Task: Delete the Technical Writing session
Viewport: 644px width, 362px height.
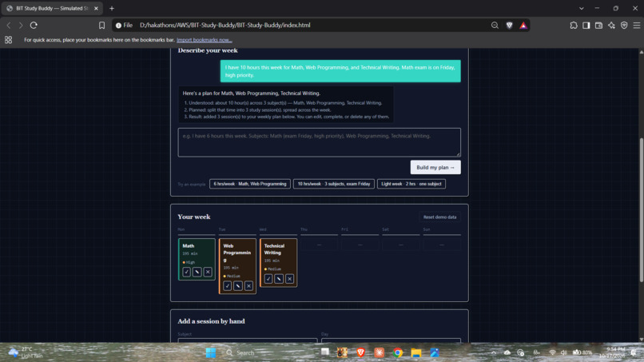Action: [x=289, y=279]
